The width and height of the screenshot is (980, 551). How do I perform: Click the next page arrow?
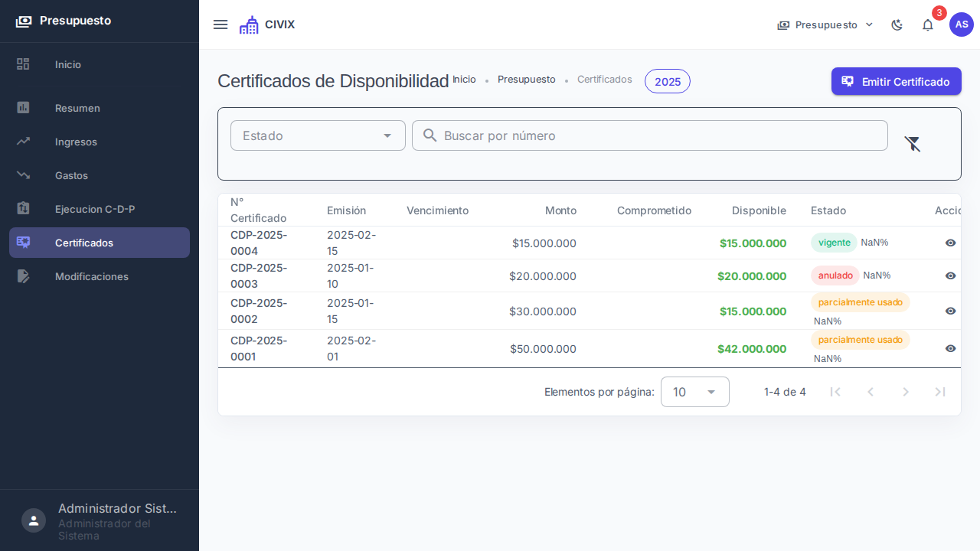[906, 392]
